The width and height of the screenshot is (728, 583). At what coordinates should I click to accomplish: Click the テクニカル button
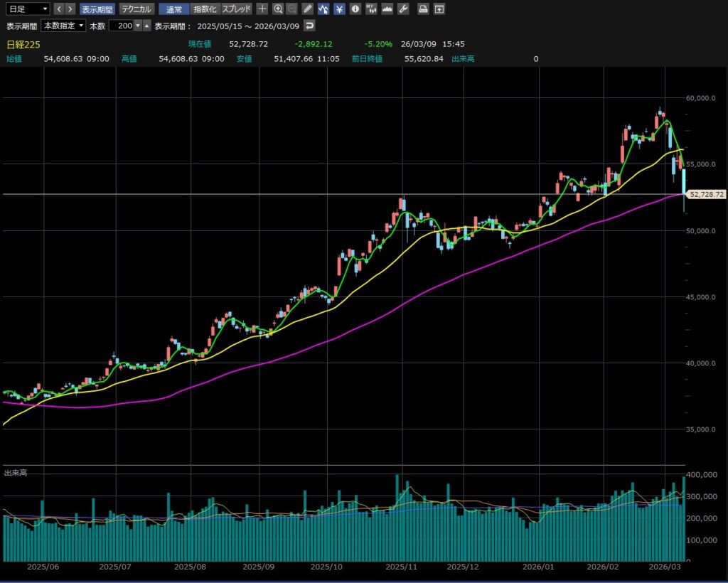(x=136, y=9)
